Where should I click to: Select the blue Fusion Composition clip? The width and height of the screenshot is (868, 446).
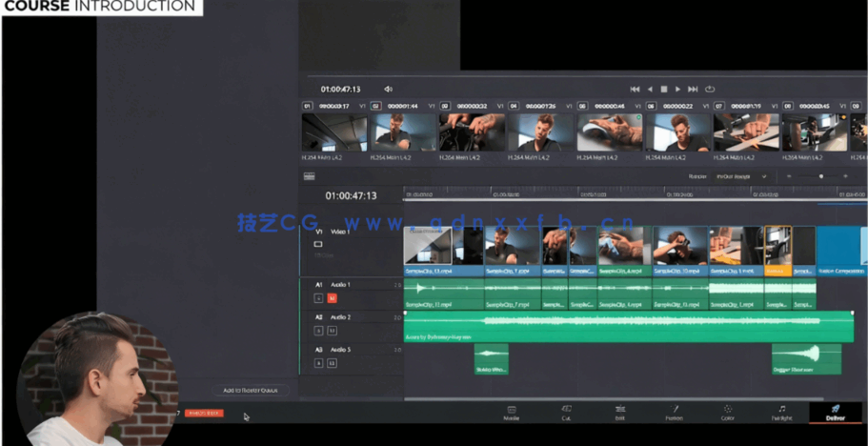coord(840,252)
